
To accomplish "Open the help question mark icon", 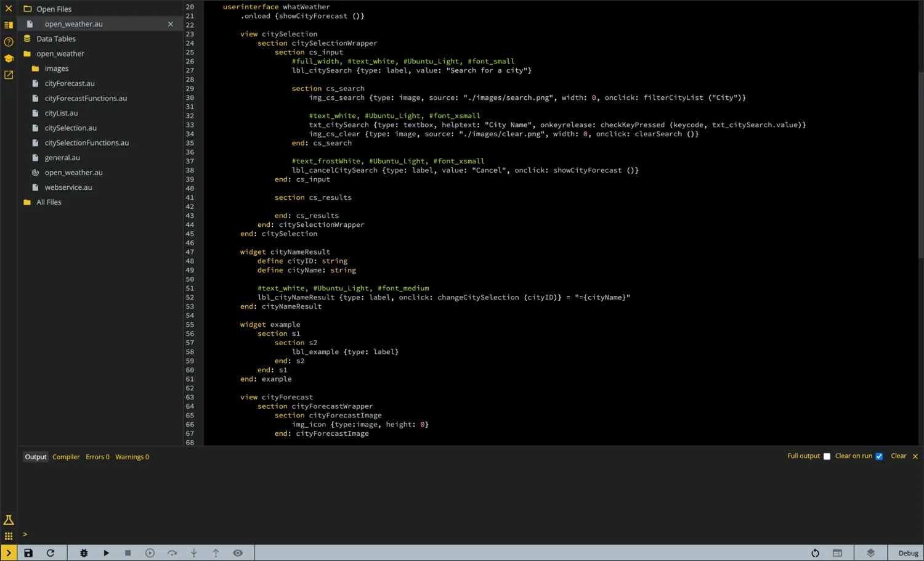I will click(9, 42).
